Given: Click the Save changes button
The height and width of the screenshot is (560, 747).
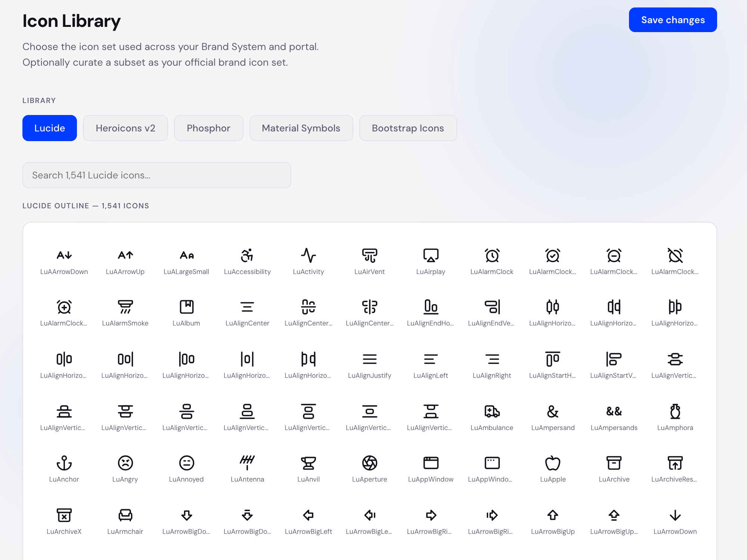Looking at the screenshot, I should 673,20.
